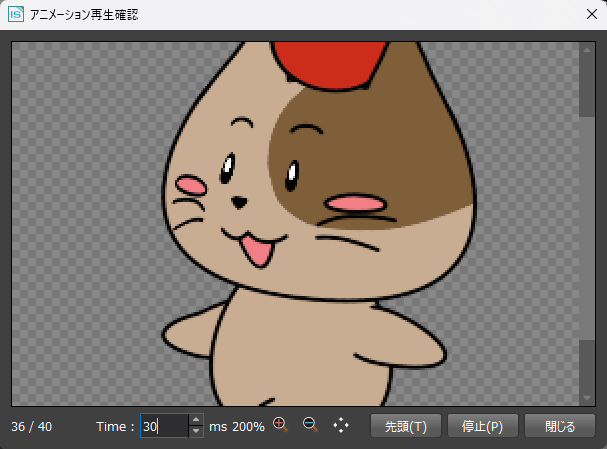Screen dimensions: 607x449
Task: Click the zoom in magnifier icon
Action: click(x=280, y=425)
